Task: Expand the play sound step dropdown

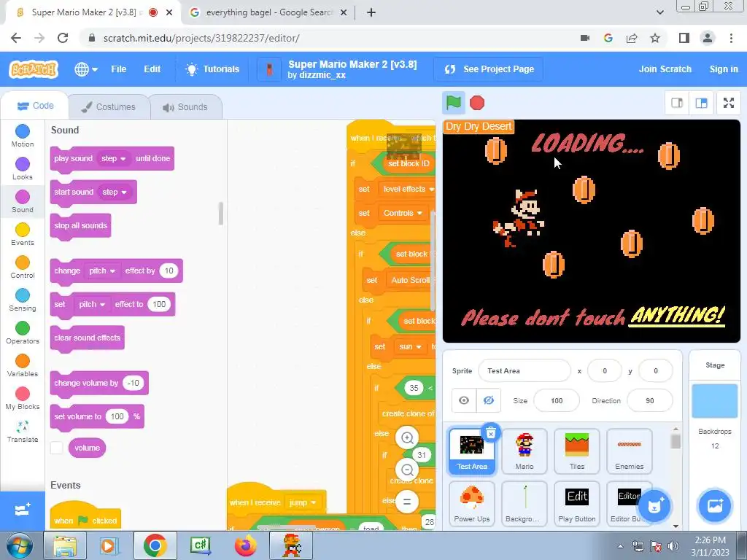Action: [113, 158]
